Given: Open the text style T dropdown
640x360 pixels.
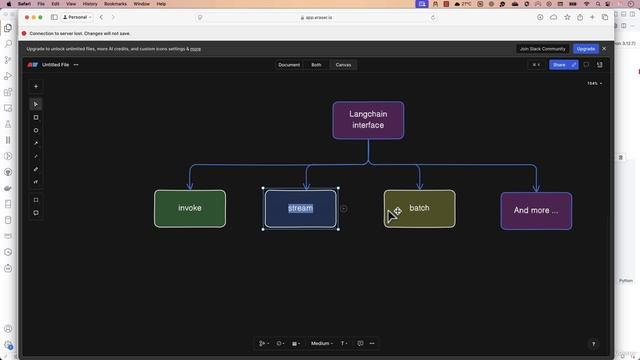Looking at the screenshot, I should point(344,344).
